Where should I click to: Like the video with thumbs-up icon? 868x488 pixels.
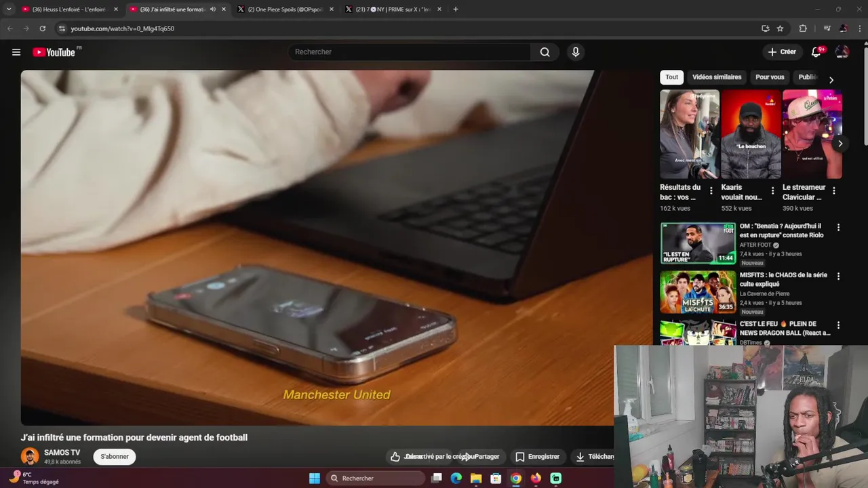point(395,457)
